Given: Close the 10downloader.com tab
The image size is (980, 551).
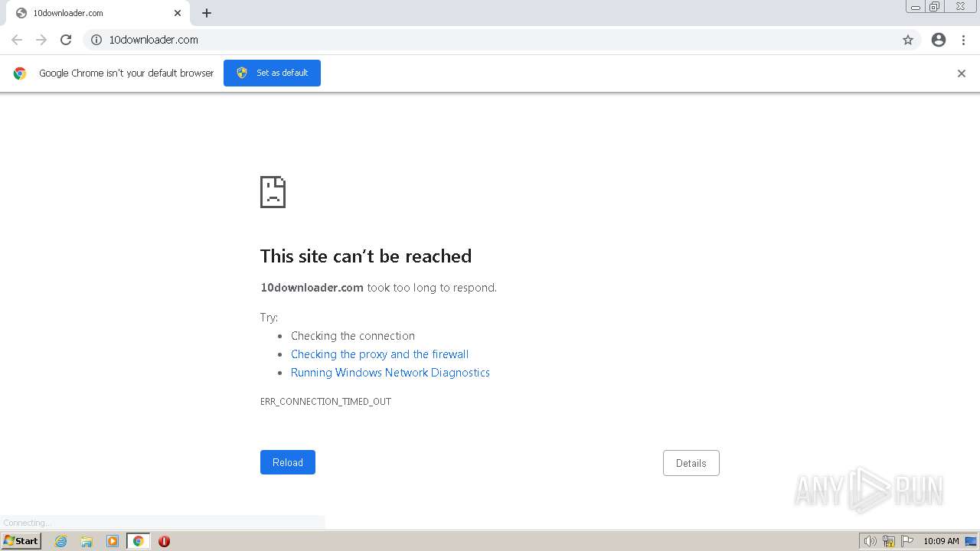Looking at the screenshot, I should tap(178, 13).
